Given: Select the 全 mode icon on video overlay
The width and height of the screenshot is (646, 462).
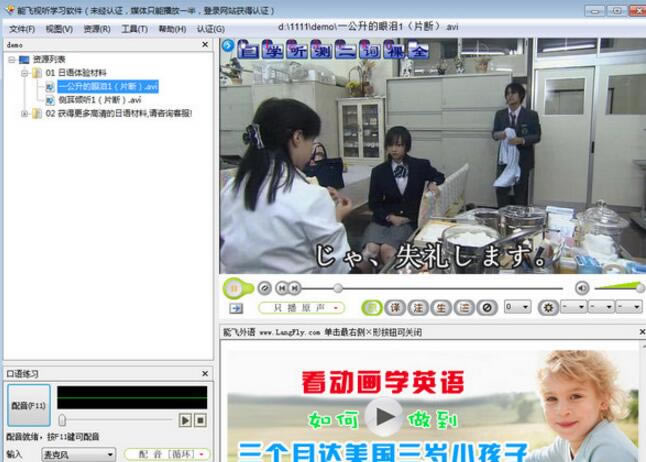Looking at the screenshot, I should click(x=419, y=49).
